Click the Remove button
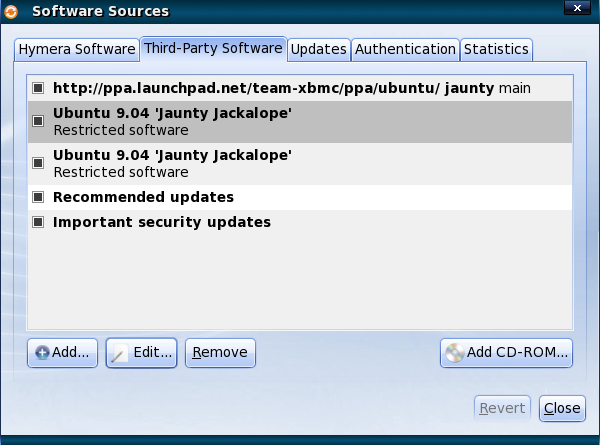The width and height of the screenshot is (600, 445). 220,353
